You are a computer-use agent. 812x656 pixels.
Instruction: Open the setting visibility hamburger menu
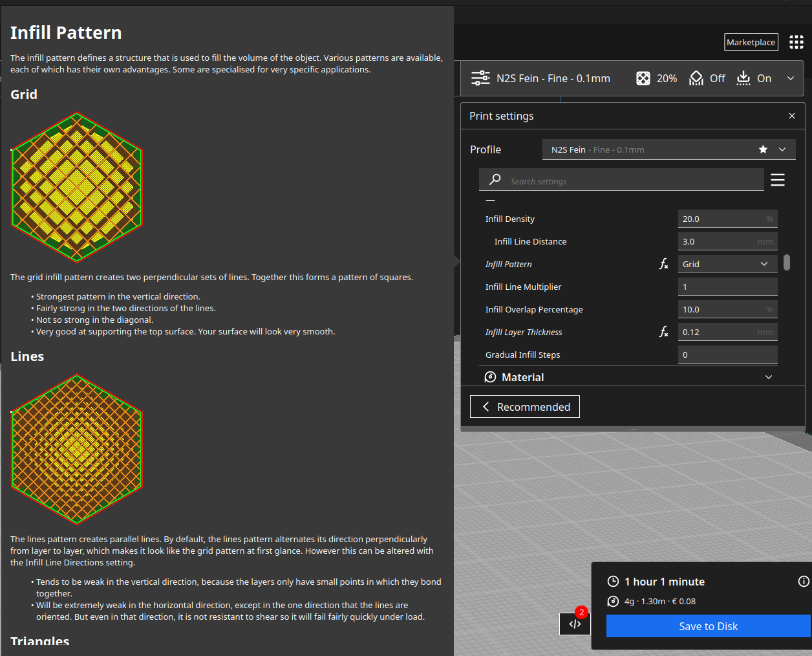778,180
